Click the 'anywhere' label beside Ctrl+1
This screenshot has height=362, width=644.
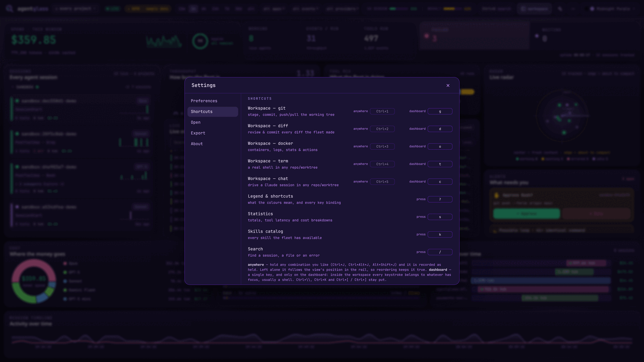360,111
